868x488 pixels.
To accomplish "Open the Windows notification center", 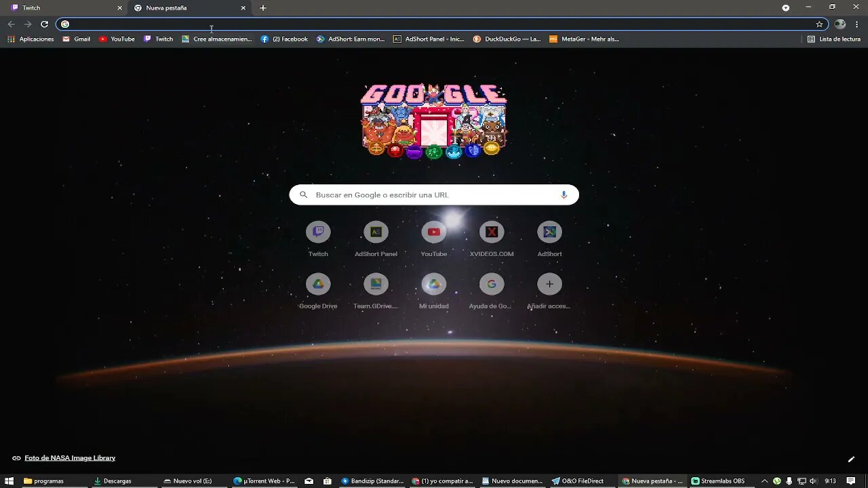I will tap(851, 481).
